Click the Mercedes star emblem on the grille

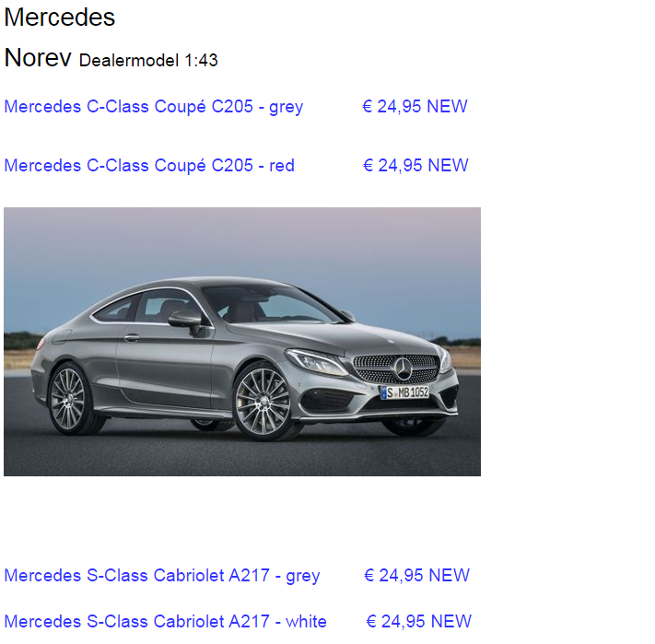point(403,369)
